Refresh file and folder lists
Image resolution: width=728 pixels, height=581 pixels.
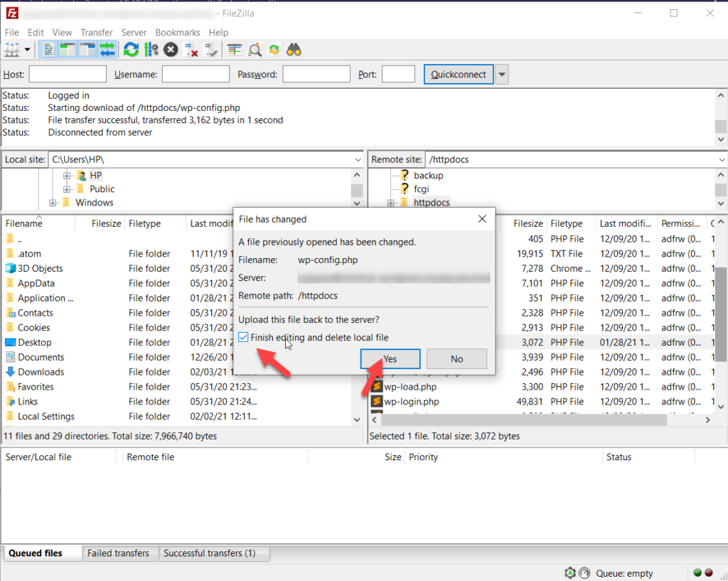pos(131,49)
